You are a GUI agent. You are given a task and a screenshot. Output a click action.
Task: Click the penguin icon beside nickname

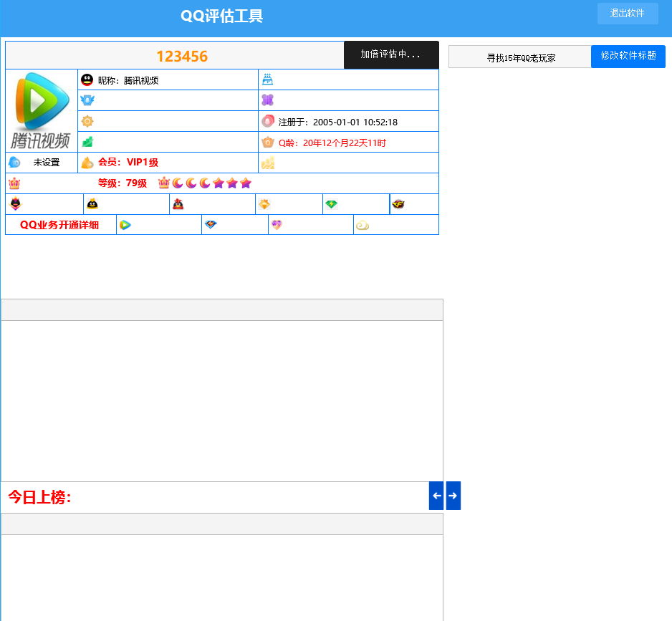[x=87, y=80]
